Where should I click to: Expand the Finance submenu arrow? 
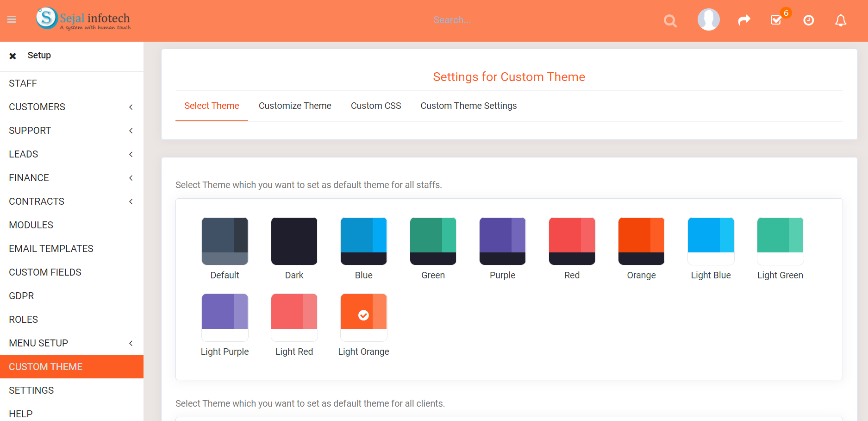point(131,178)
